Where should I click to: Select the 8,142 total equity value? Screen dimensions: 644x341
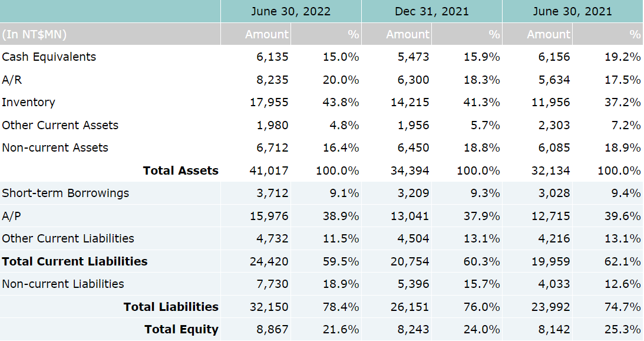(x=551, y=329)
